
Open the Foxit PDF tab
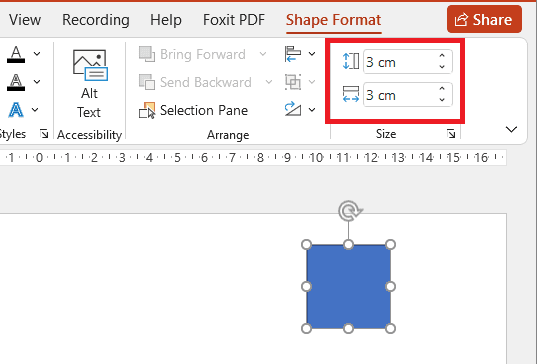(x=234, y=20)
